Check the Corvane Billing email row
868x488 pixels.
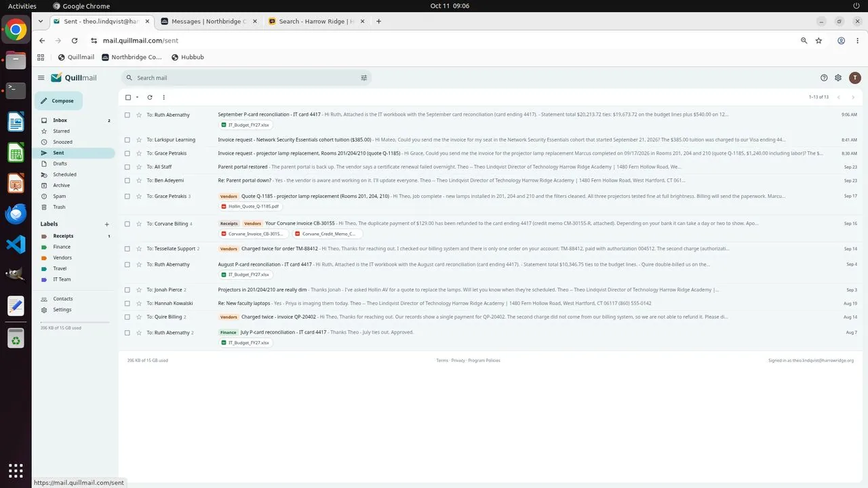(x=127, y=224)
